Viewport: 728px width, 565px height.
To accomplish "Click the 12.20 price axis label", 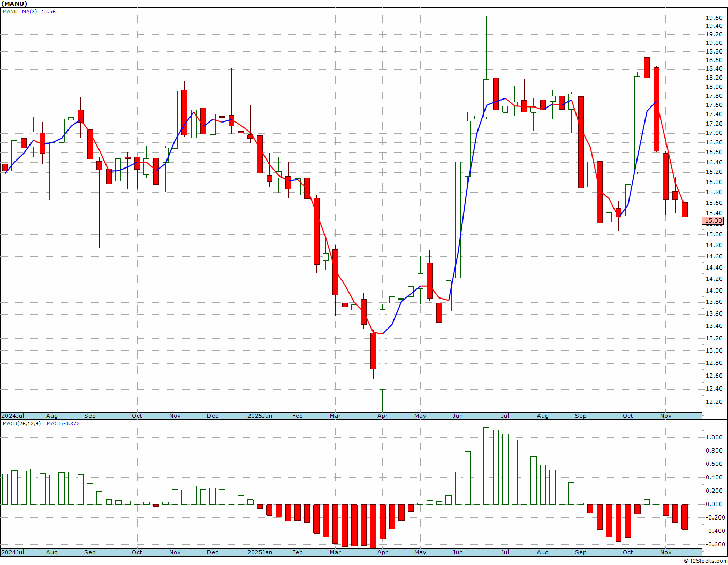I will [x=714, y=402].
